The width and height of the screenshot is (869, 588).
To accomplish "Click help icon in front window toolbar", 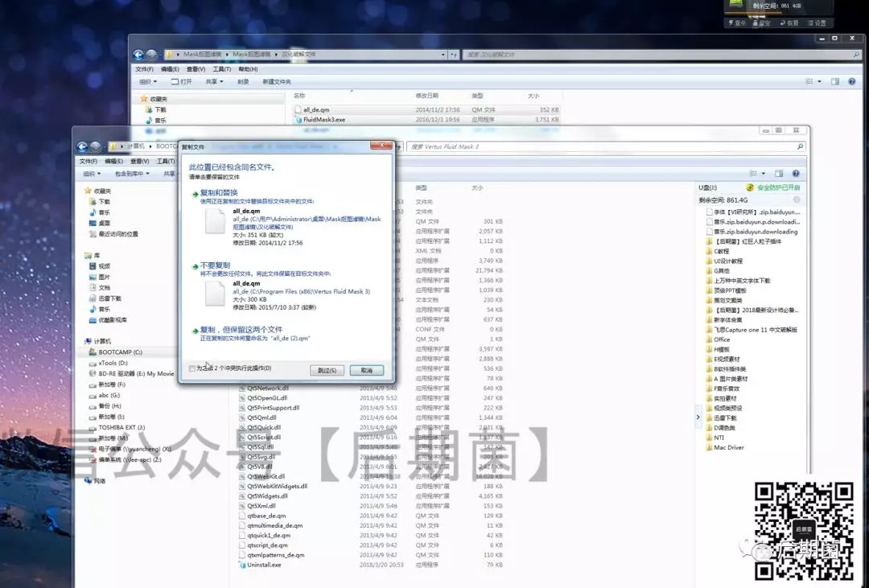I will 796,174.
